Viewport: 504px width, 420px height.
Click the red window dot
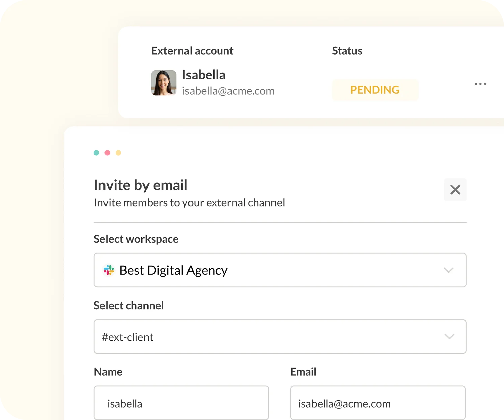(x=108, y=153)
